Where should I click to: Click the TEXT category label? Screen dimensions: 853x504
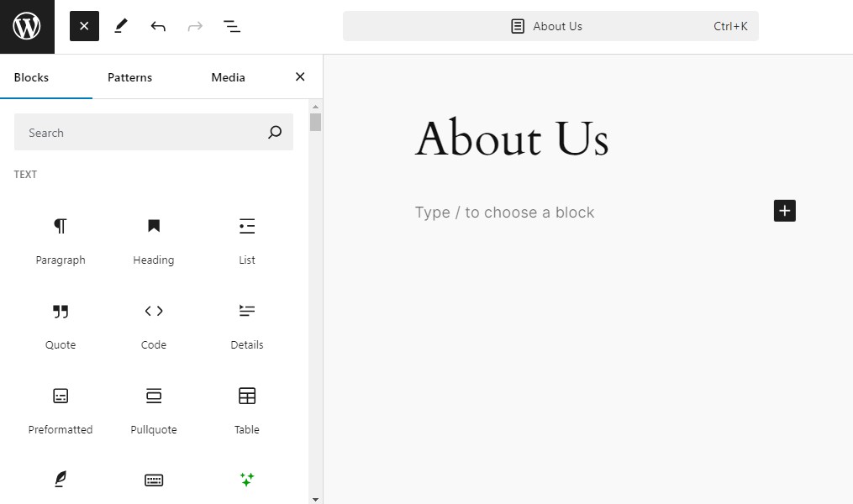click(25, 175)
